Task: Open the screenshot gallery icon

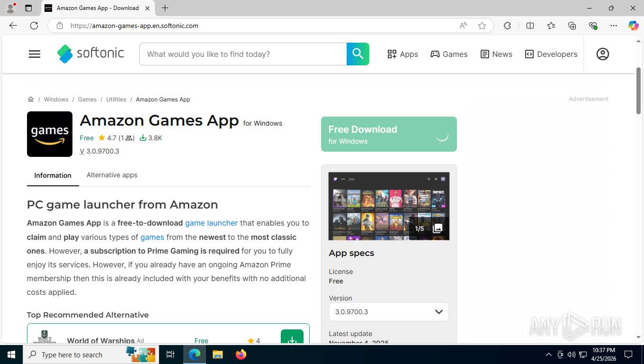Action: tap(438, 228)
